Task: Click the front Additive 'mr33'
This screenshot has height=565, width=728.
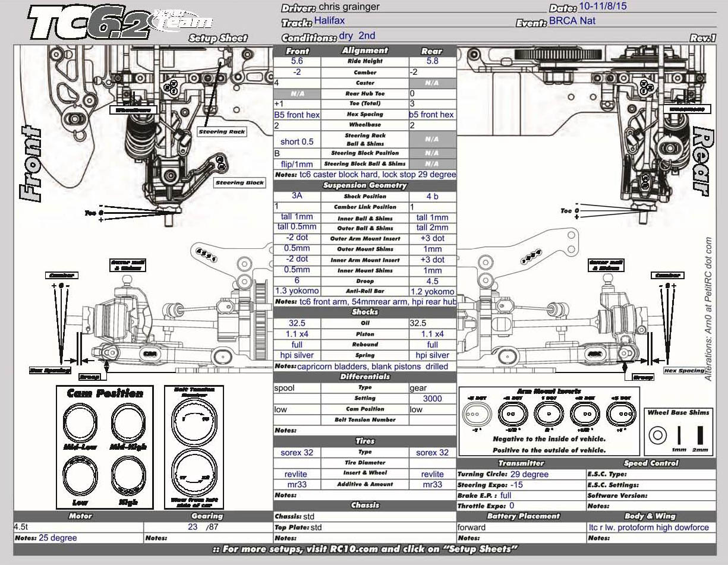Action: click(297, 485)
